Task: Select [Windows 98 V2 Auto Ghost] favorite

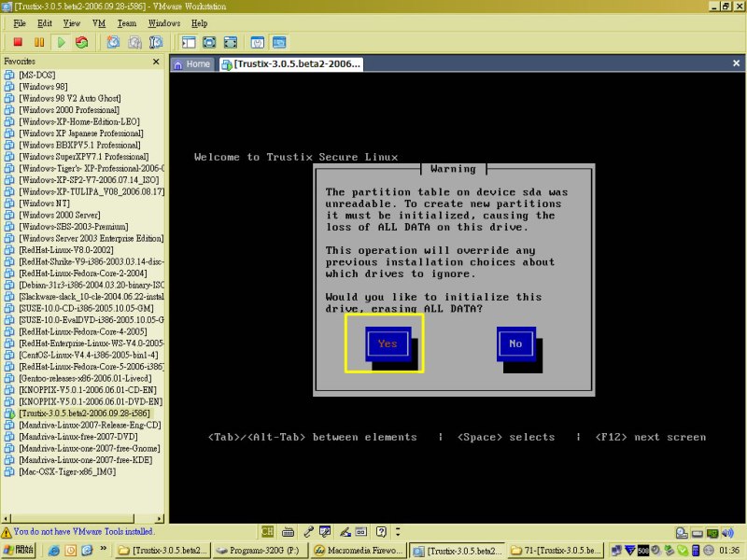Action: 70,98
